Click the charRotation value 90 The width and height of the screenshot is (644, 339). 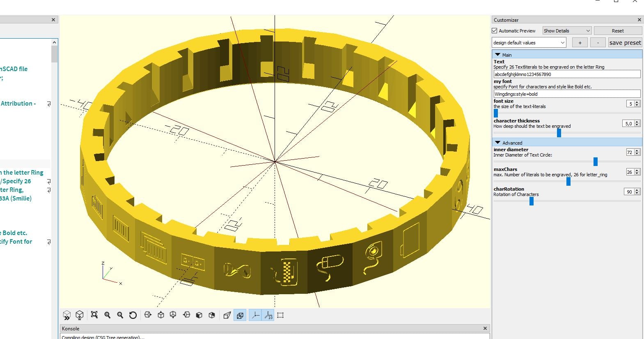[629, 192]
